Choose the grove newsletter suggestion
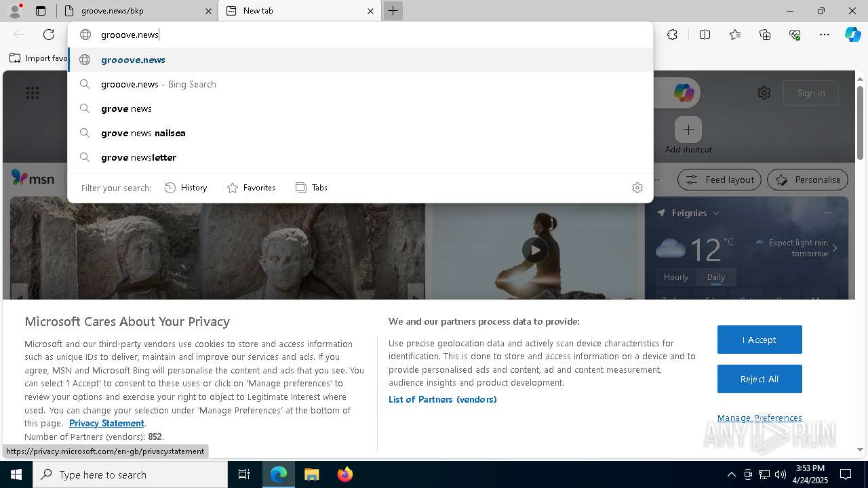Screen dimensions: 868x488 click(360, 157)
